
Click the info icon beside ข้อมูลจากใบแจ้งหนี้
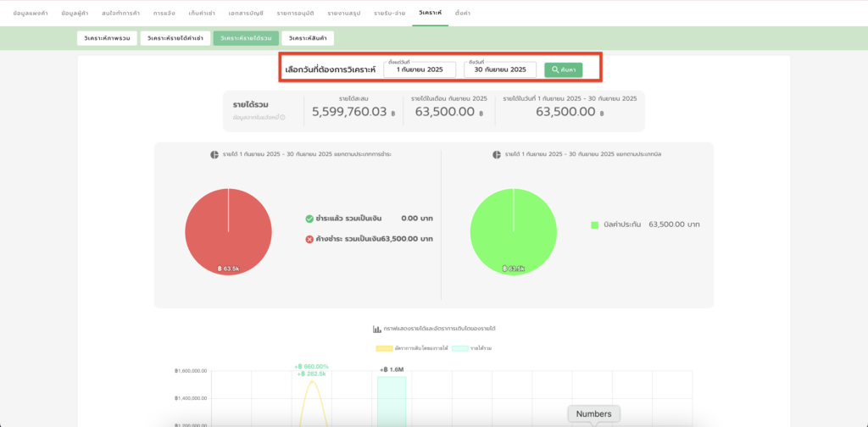282,117
